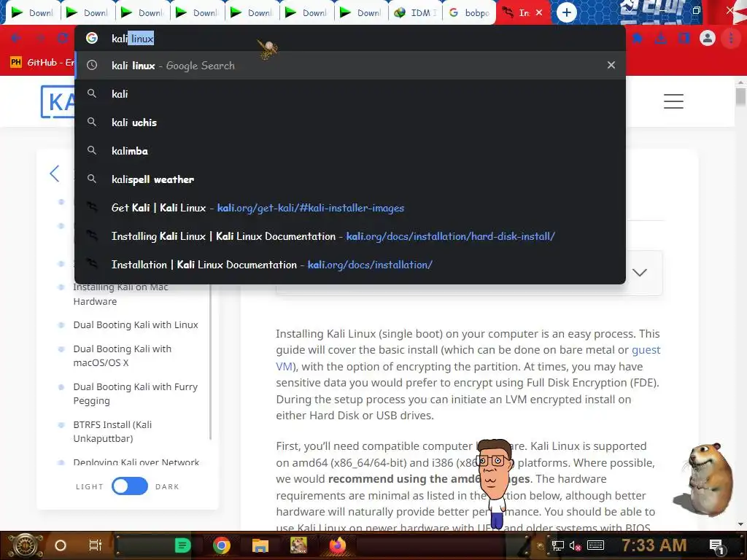The height and width of the screenshot is (560, 747).
Task: Click the network icon in system tray
Action: (558, 545)
